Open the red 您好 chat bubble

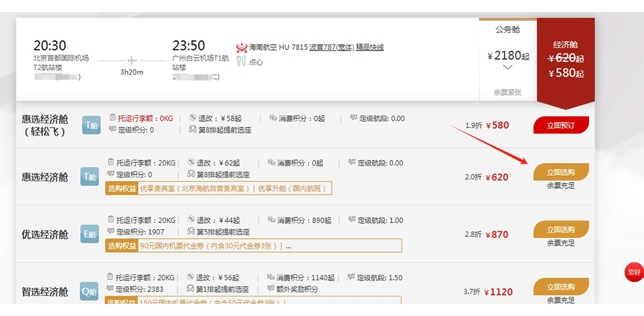point(634,272)
